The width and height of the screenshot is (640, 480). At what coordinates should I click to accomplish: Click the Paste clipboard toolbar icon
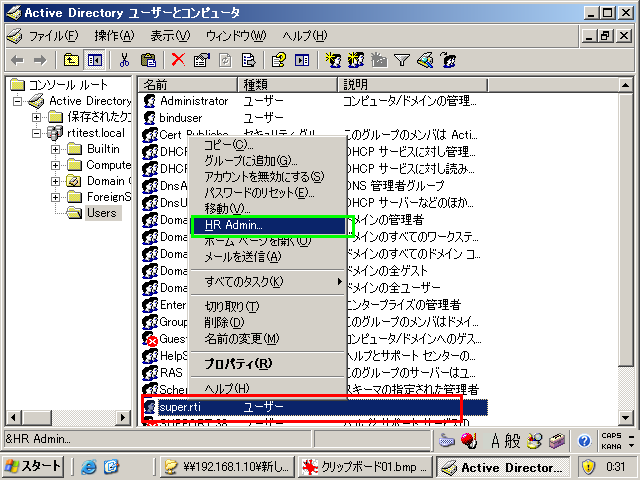pyautogui.click(x=148, y=60)
